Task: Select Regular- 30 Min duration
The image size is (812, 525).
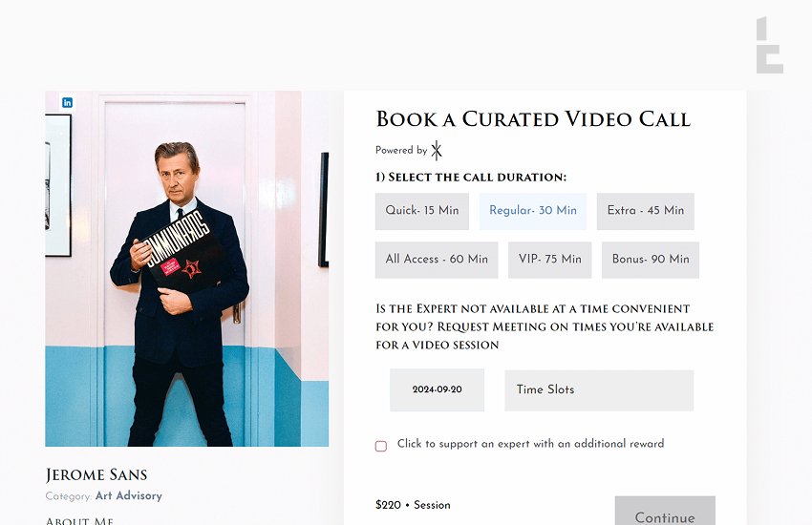Action: point(533,211)
